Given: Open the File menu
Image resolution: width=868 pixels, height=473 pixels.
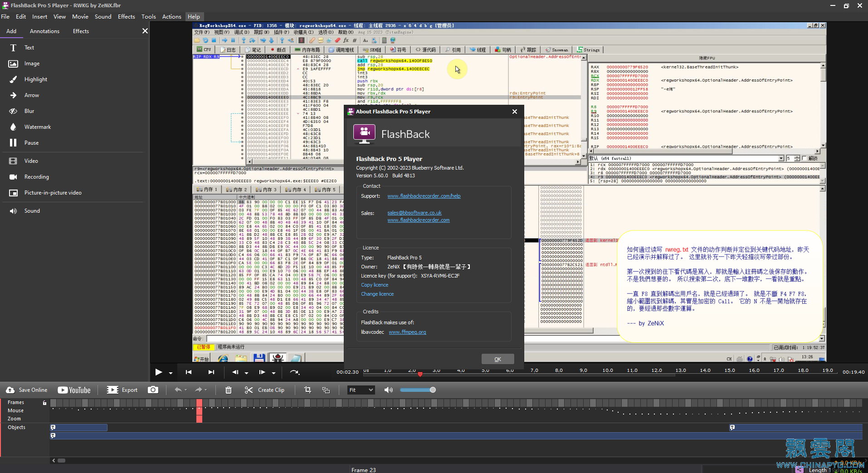Looking at the screenshot, I should pos(5,17).
